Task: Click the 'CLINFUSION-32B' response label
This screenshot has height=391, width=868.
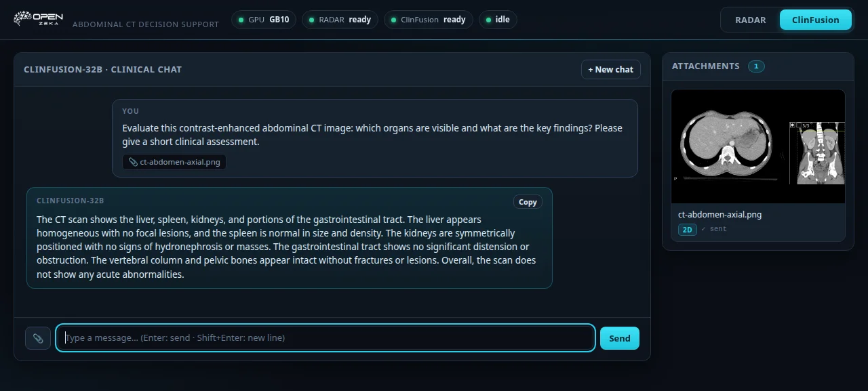Action: [x=70, y=201]
